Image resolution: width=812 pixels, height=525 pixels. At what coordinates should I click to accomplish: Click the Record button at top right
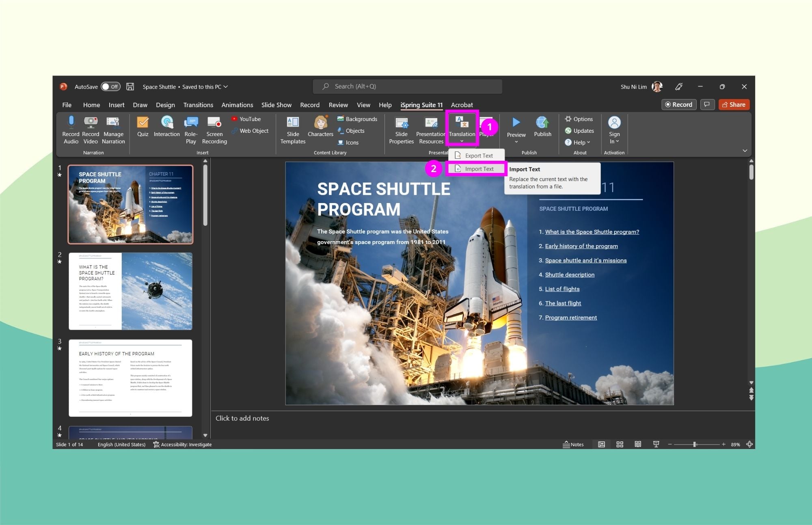[679, 105]
